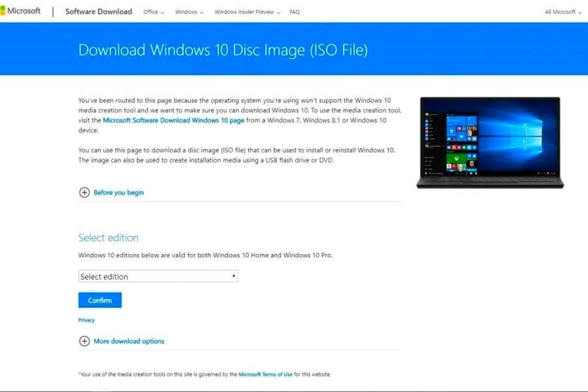Click Software Download in the header
This screenshot has height=392, width=588.
coord(98,11)
